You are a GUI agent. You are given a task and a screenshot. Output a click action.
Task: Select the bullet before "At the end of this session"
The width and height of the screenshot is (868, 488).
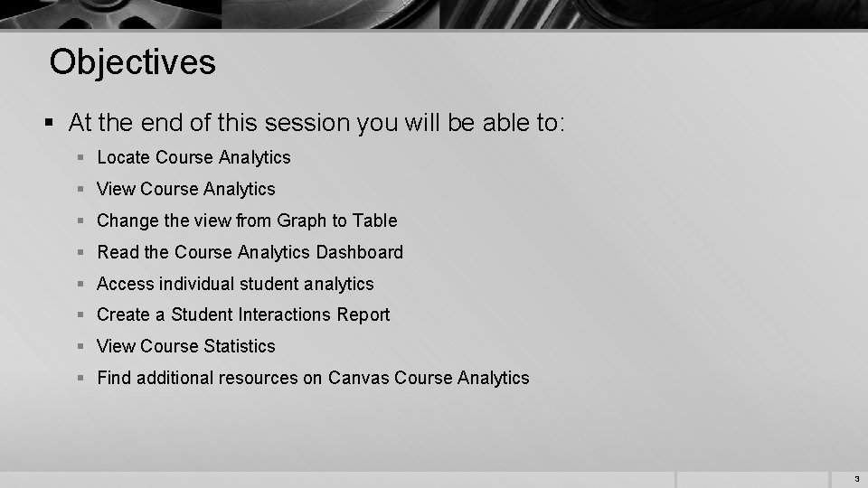coord(49,122)
